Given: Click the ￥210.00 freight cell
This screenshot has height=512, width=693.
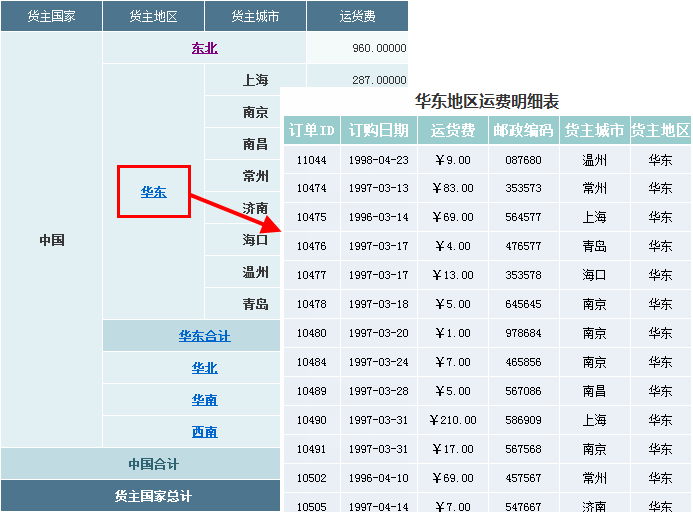Looking at the screenshot, I should tap(452, 421).
